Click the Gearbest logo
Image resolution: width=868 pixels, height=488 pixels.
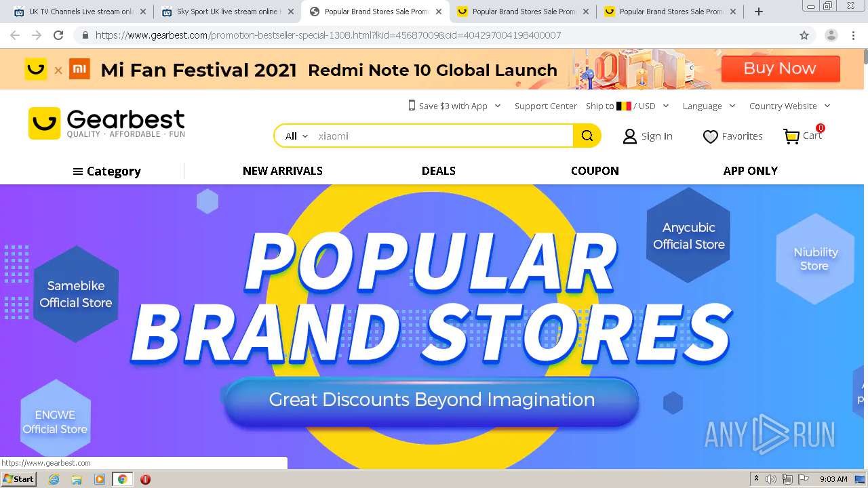(106, 123)
